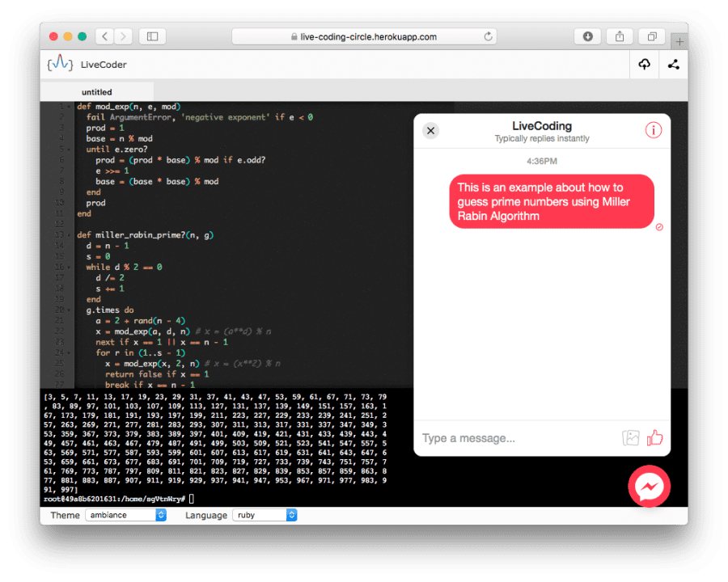Click the 4:36PM timestamp

pos(541,162)
